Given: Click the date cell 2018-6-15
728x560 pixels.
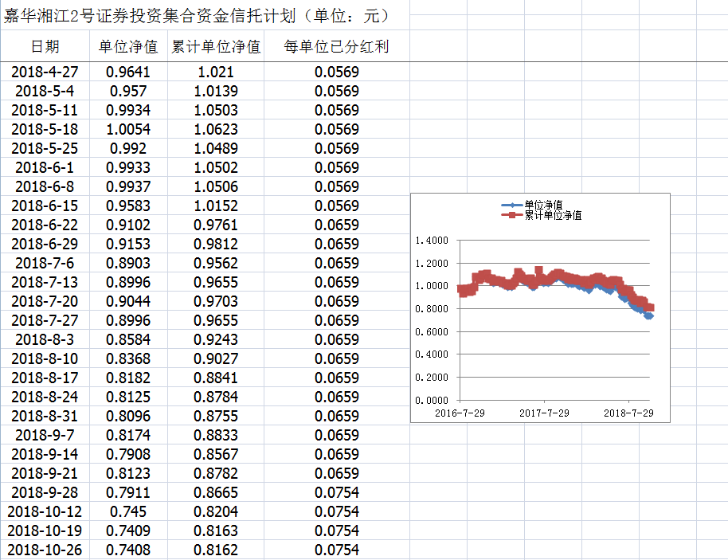Looking at the screenshot, I should coord(45,206).
